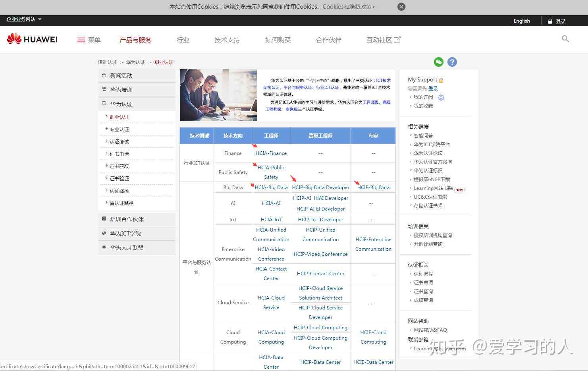This screenshot has height=371, width=588.
Task: Select 认证考试 in the sidebar
Action: coord(119,141)
